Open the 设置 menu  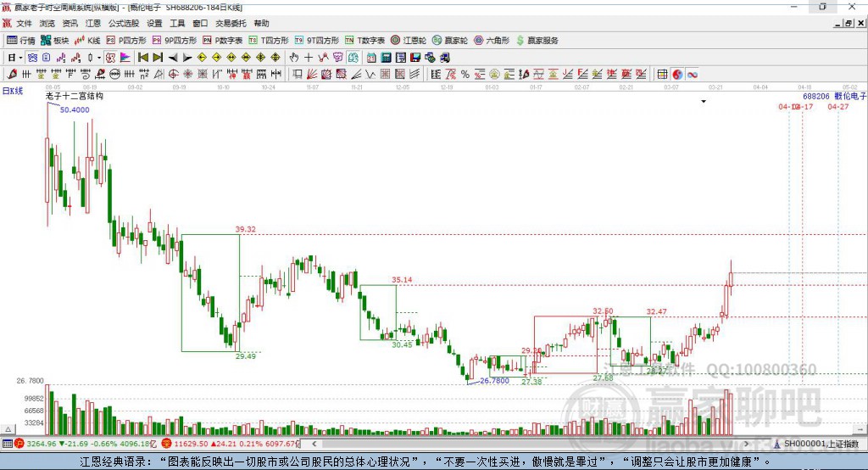point(154,23)
